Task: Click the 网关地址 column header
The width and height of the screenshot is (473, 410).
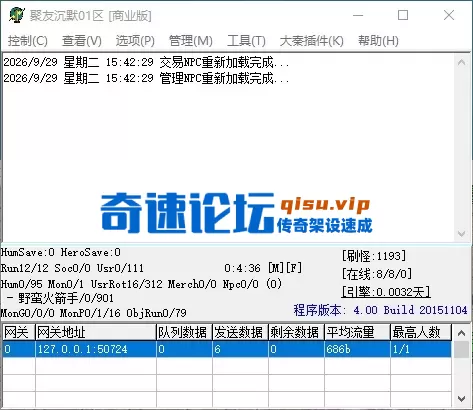Action: click(96, 332)
